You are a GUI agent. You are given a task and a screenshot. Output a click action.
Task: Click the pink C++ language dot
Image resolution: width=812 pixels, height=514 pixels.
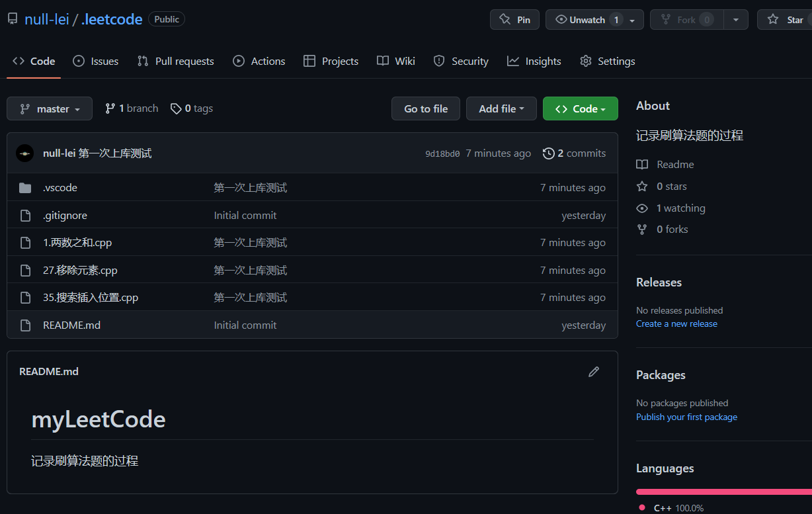tap(642, 507)
